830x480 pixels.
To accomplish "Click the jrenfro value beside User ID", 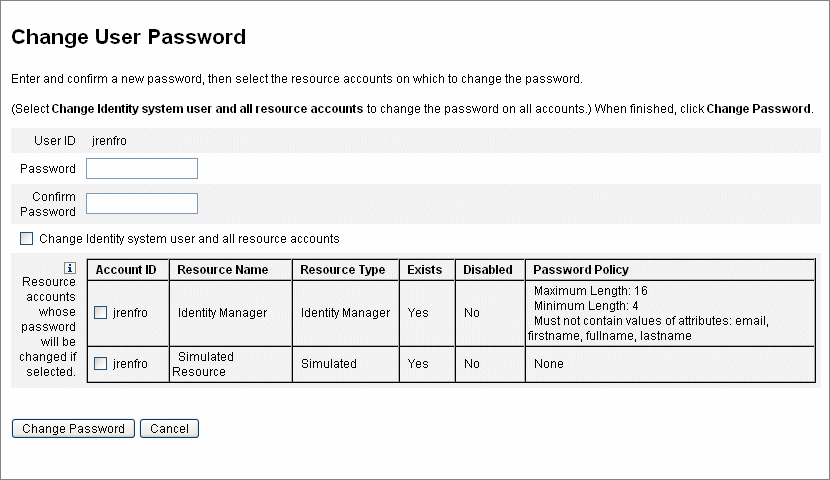I will coord(109,141).
